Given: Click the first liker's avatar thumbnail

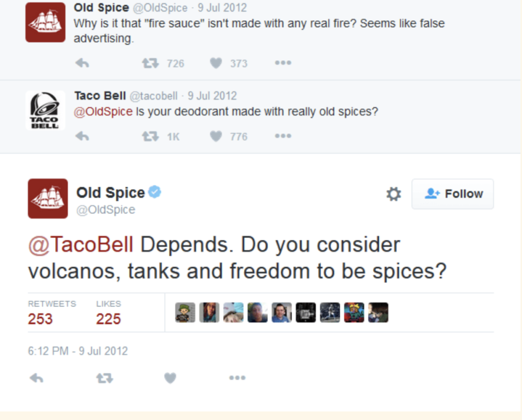Looking at the screenshot, I should coord(185,313).
